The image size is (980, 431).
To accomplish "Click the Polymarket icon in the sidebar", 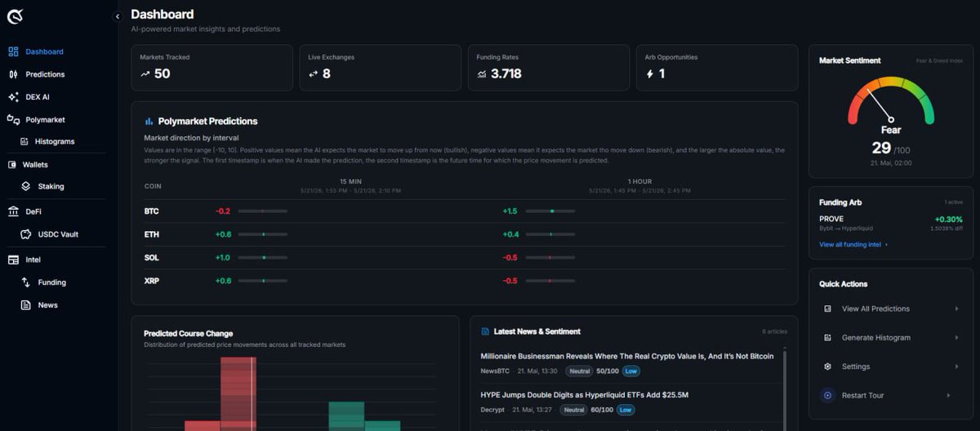I will pos(13,119).
